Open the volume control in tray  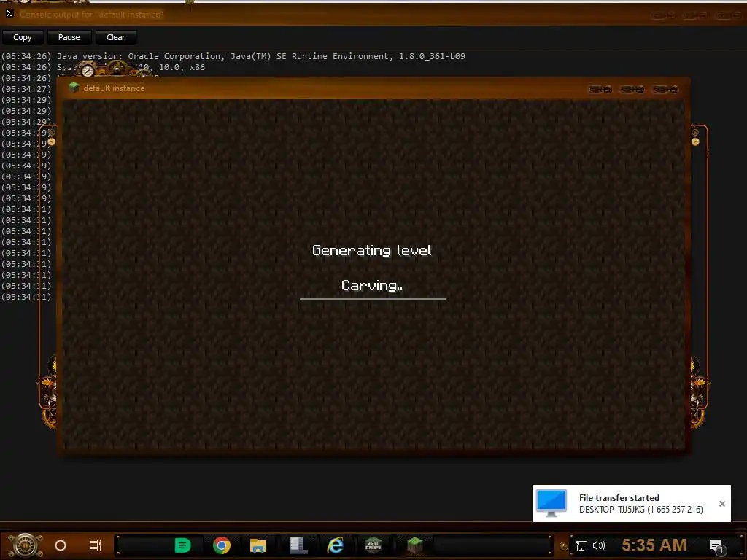tap(599, 545)
